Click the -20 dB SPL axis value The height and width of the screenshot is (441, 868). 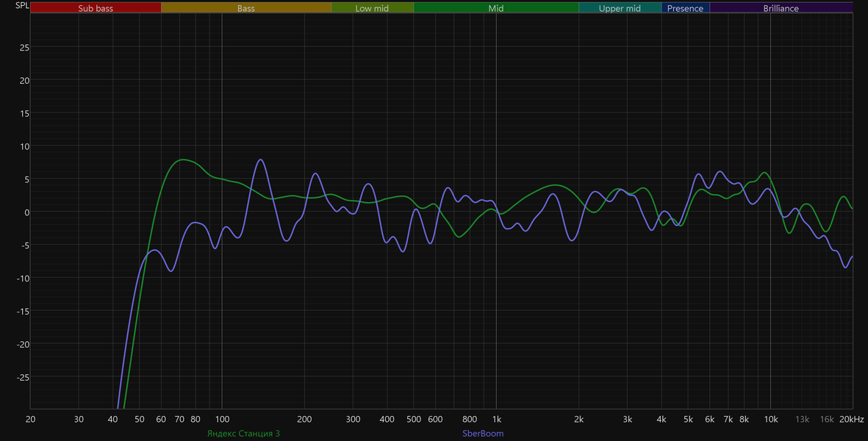coord(23,344)
